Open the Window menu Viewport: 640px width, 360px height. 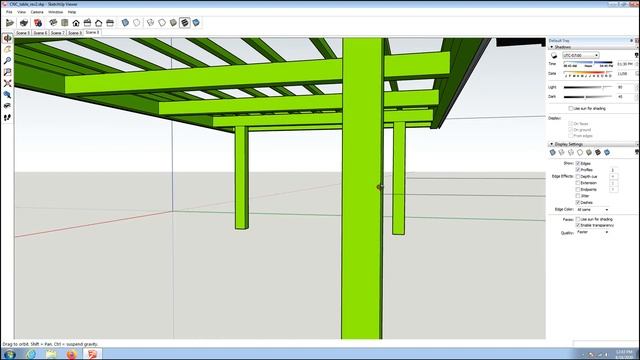point(56,12)
